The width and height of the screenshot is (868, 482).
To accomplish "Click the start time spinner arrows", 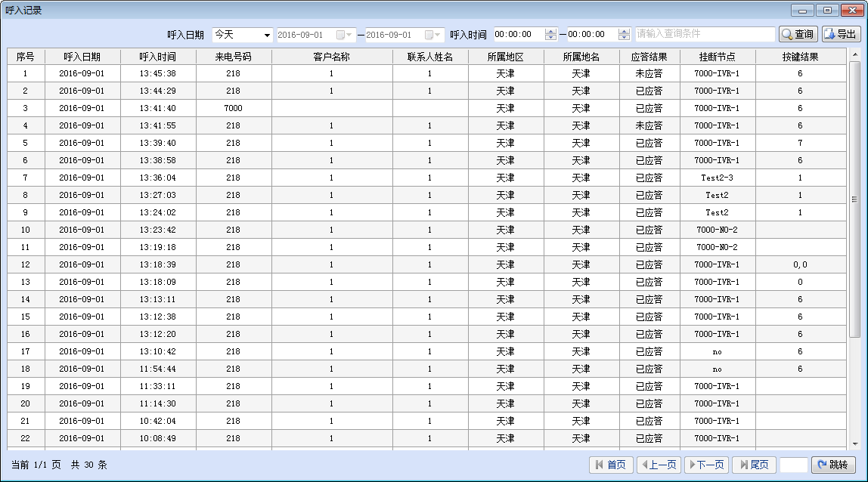I will click(550, 35).
